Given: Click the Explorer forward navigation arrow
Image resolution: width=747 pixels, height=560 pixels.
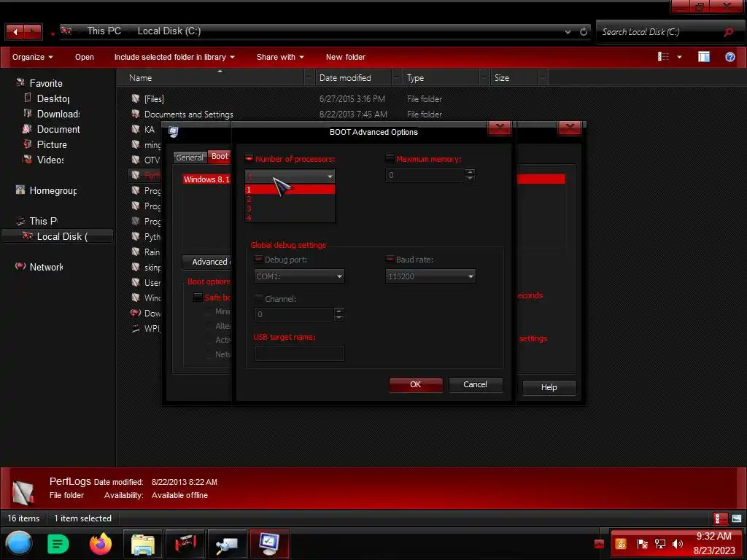Looking at the screenshot, I should coord(33,32).
